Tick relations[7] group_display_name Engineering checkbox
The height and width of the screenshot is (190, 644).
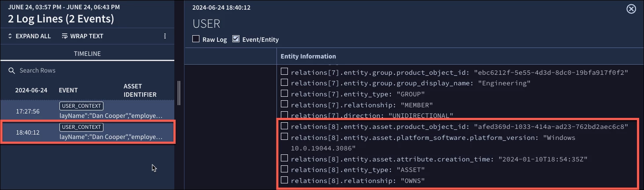(x=285, y=82)
